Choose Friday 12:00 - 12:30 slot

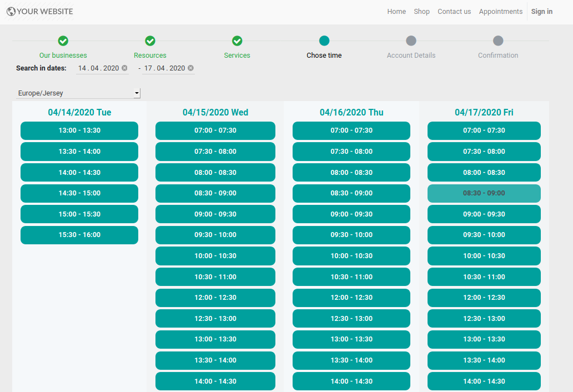tap(484, 298)
